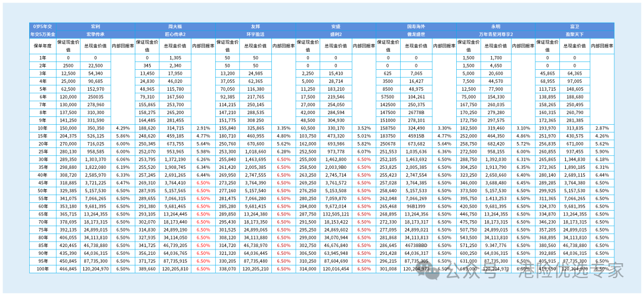Screen dimensions: 644x296
Task: Click the '97,005' value in the 4年 row
Action: (574, 81)
